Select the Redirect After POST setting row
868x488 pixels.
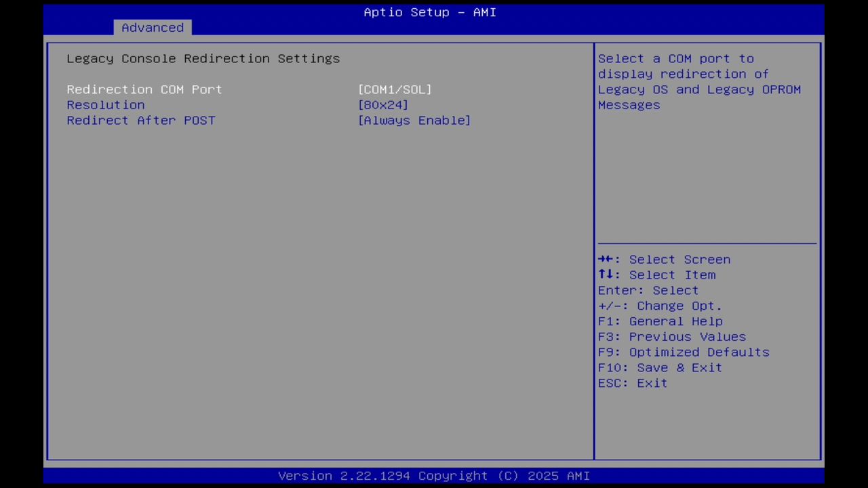click(141, 120)
